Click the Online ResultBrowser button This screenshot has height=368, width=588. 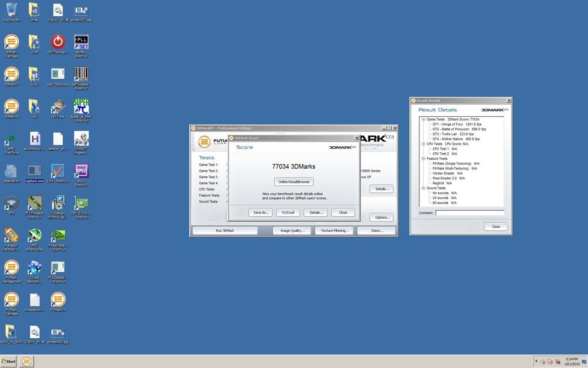pyautogui.click(x=294, y=182)
